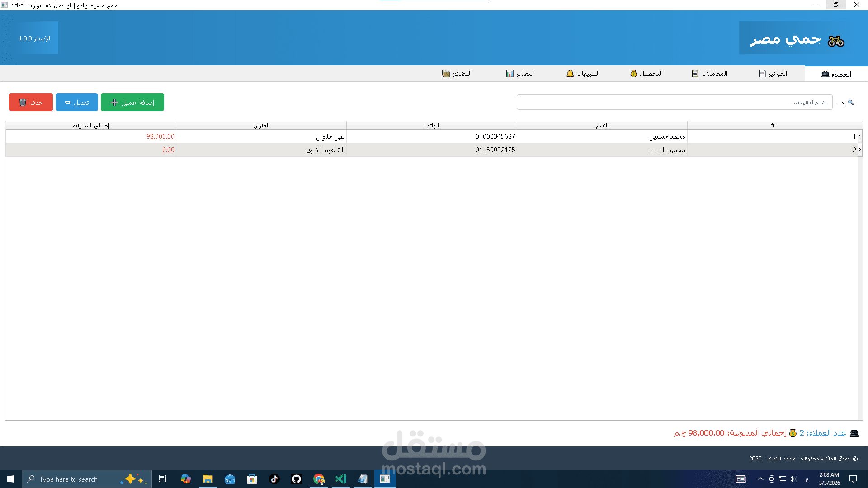
Task: Open the التحصيل (Collection) tab
Action: [646, 74]
